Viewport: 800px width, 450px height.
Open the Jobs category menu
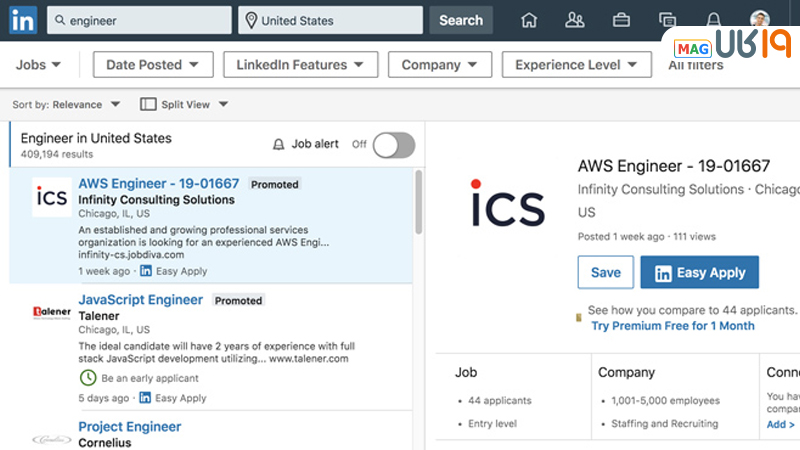[38, 65]
